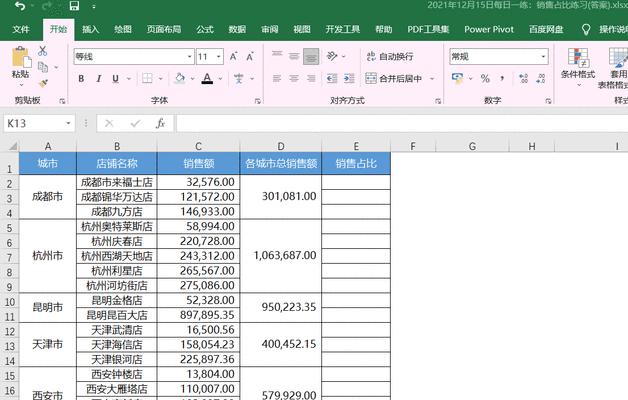The height and width of the screenshot is (400, 628).
Task: Click 自动换行 wrap text button
Action: [x=390, y=56]
